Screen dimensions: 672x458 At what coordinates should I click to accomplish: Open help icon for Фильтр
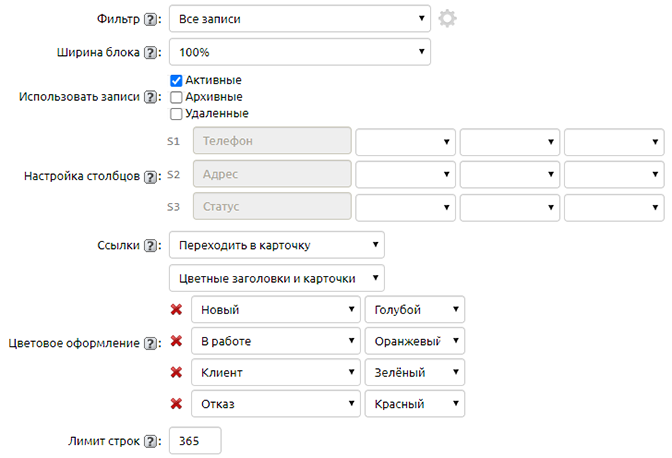(x=150, y=19)
